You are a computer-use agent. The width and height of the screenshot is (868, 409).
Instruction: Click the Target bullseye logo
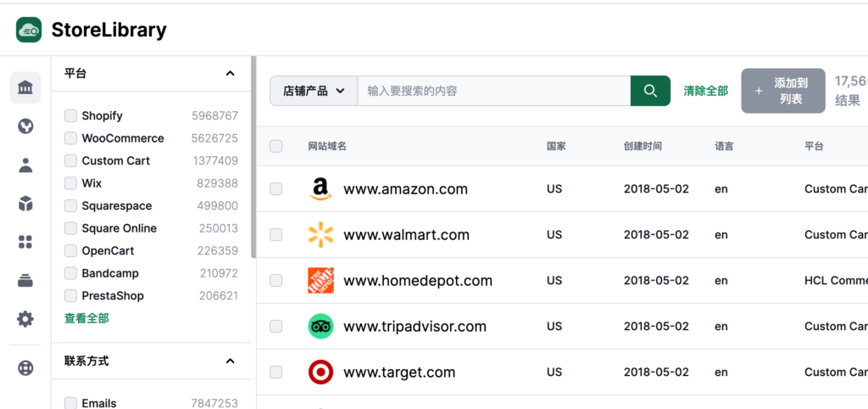pos(320,372)
